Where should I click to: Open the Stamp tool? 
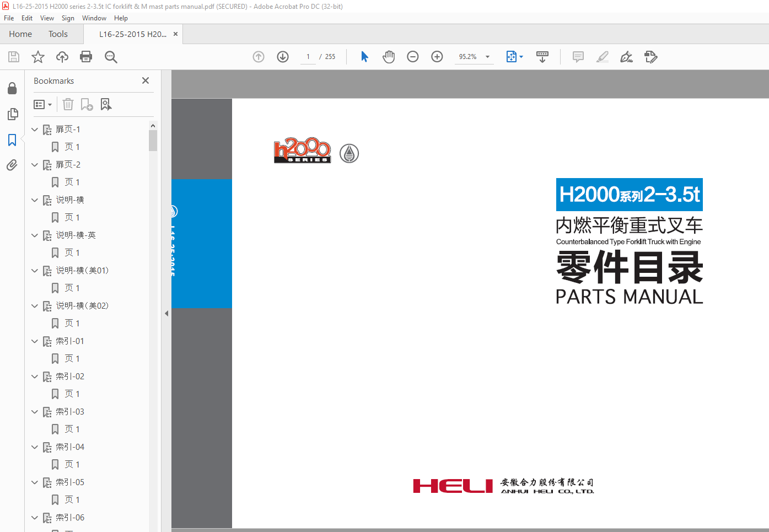[x=651, y=57]
